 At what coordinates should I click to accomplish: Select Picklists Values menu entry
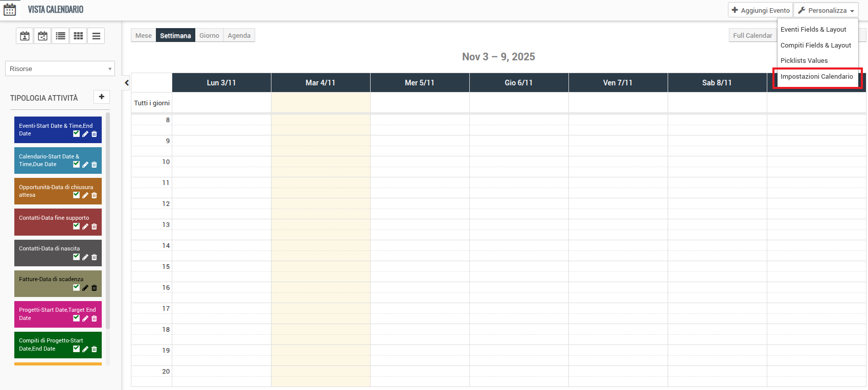(804, 61)
